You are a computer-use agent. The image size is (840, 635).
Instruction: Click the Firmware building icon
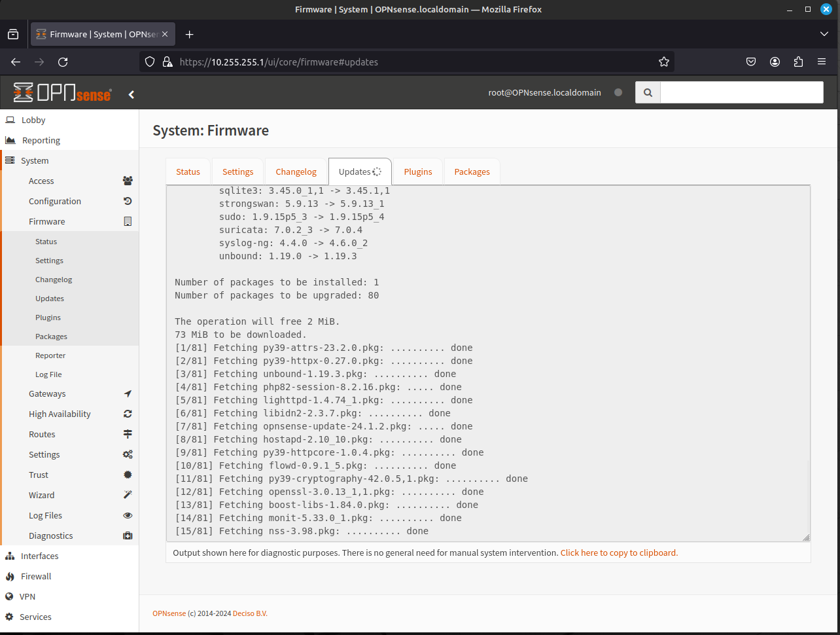[x=128, y=221]
